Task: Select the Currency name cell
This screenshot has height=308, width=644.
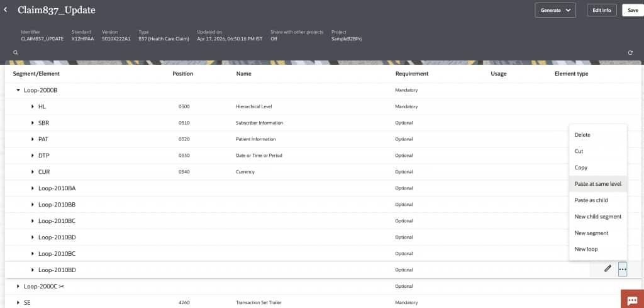Action: [245, 172]
